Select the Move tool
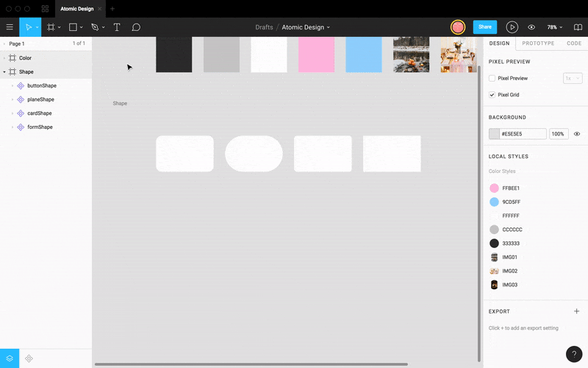 (x=28, y=27)
